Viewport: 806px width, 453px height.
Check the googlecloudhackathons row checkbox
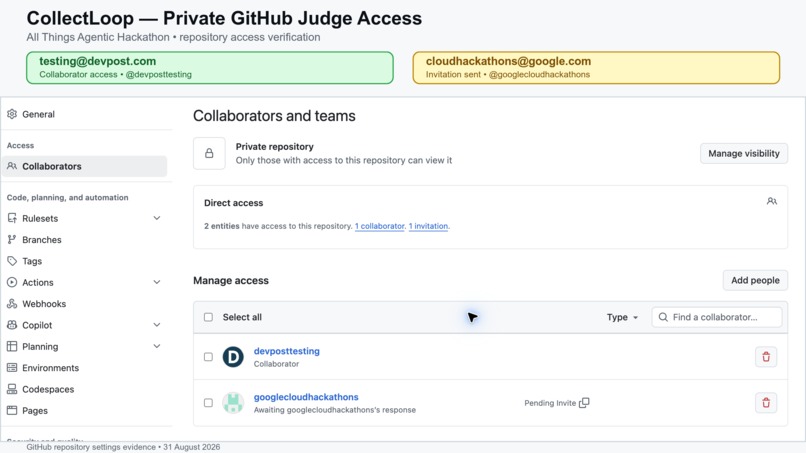coord(208,403)
